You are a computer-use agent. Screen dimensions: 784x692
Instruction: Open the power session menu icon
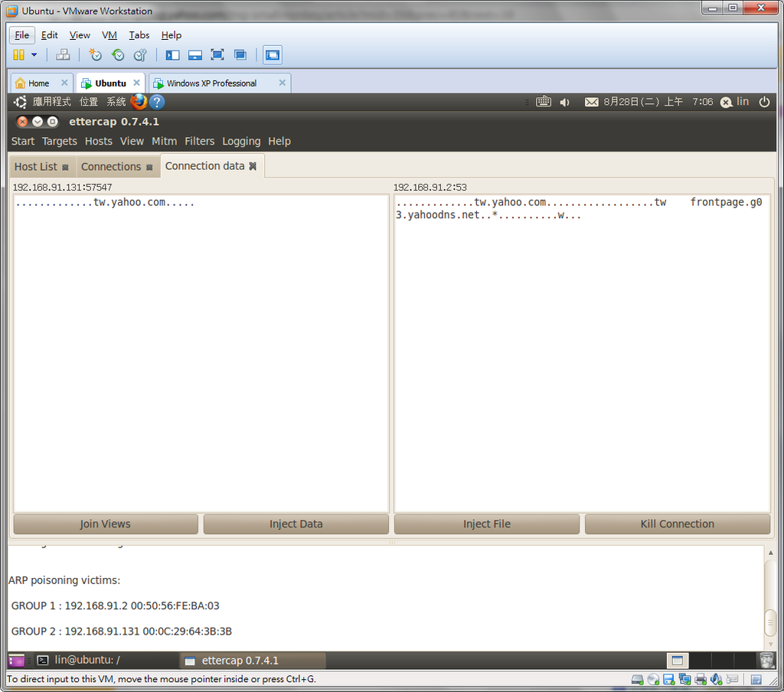(x=764, y=102)
